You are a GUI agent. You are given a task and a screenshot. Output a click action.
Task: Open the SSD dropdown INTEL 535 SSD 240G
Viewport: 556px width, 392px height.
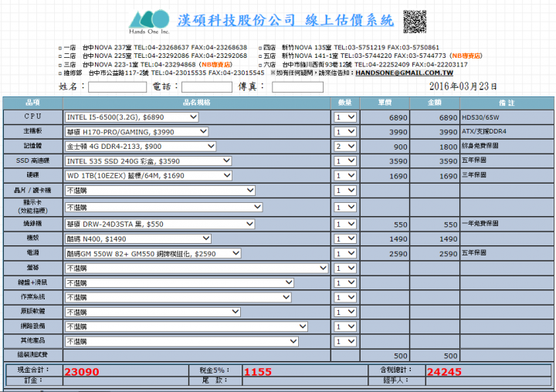(148, 161)
